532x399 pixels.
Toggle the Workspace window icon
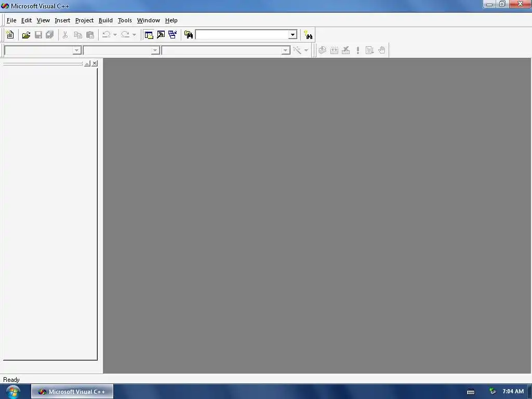(x=149, y=35)
